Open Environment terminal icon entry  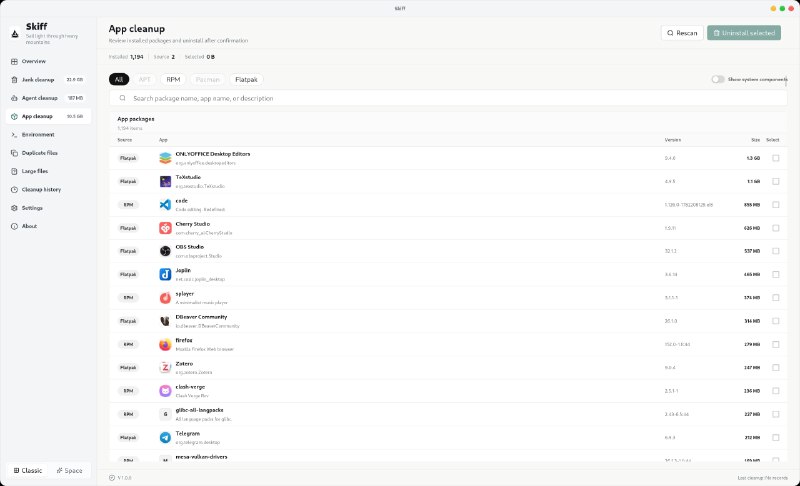(x=14, y=135)
